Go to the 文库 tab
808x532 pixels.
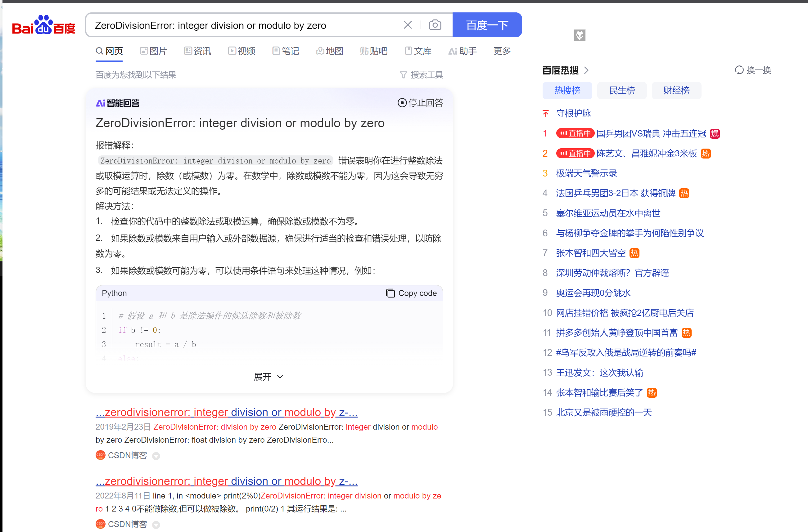(x=418, y=51)
